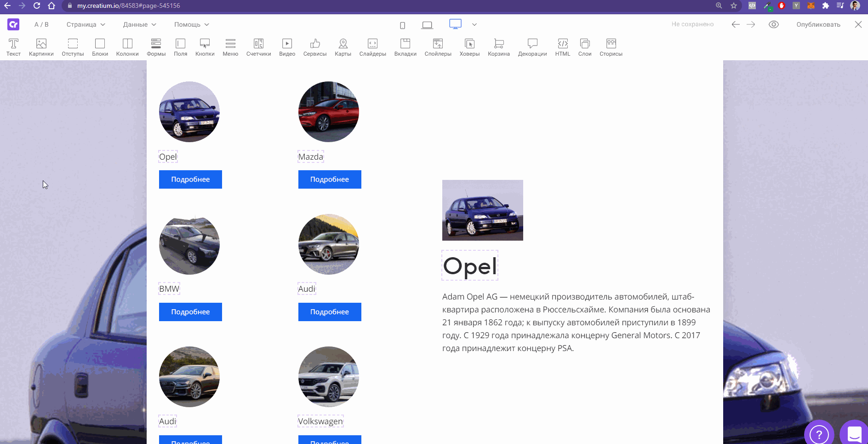Toggle page preview eye icon
The width and height of the screenshot is (868, 444).
click(x=774, y=24)
